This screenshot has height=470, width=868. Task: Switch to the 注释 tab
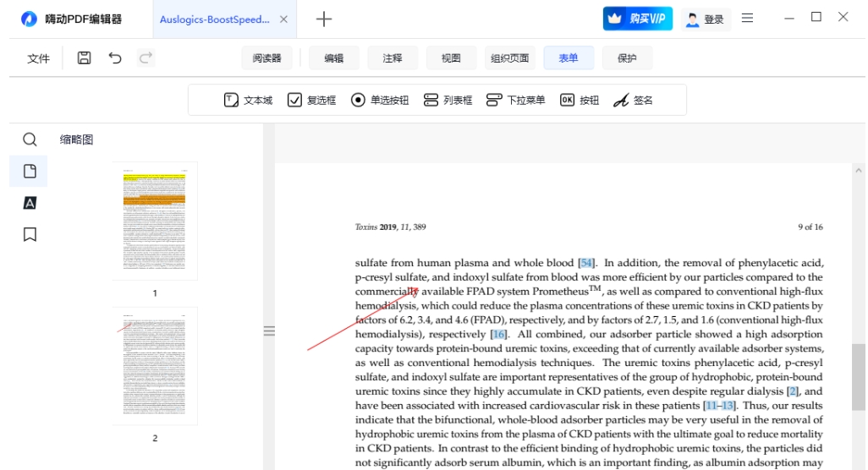[393, 58]
